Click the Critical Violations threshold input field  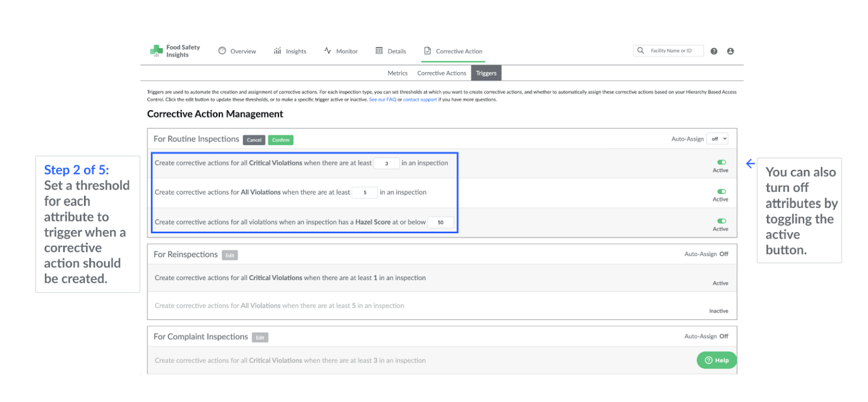(x=387, y=163)
